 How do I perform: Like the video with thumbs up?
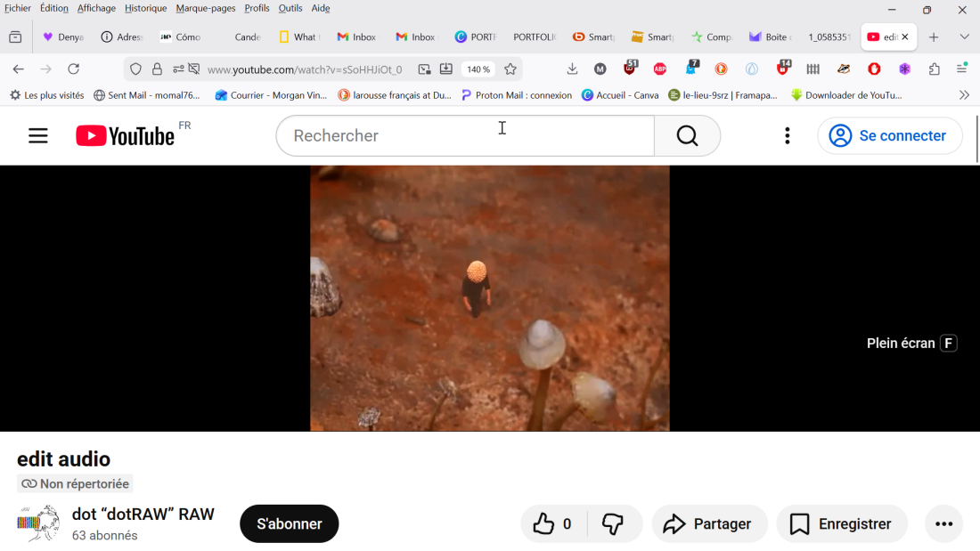[552, 523]
